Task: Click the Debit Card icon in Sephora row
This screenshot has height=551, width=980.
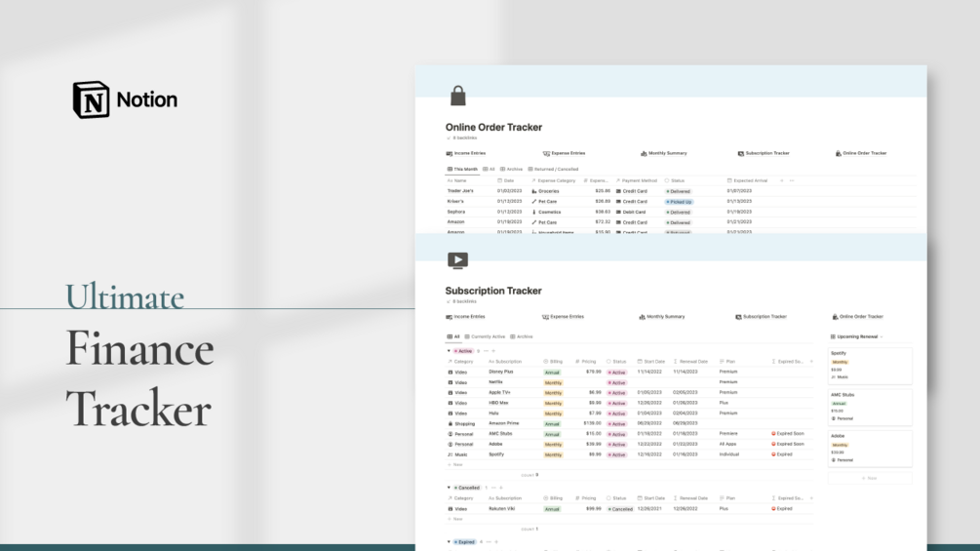Action: click(618, 212)
